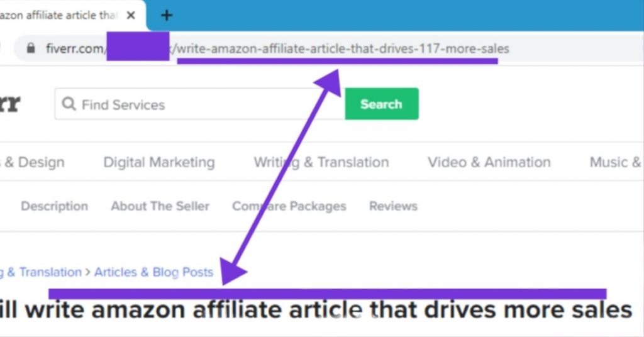This screenshot has height=337, width=644.
Task: Focus the Find Services search field
Action: (199, 104)
